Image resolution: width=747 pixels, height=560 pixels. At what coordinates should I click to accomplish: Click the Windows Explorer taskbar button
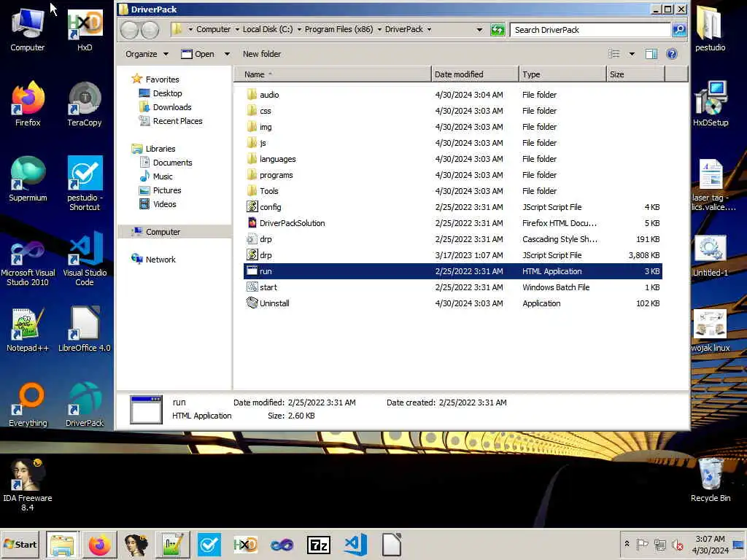[x=63, y=545]
